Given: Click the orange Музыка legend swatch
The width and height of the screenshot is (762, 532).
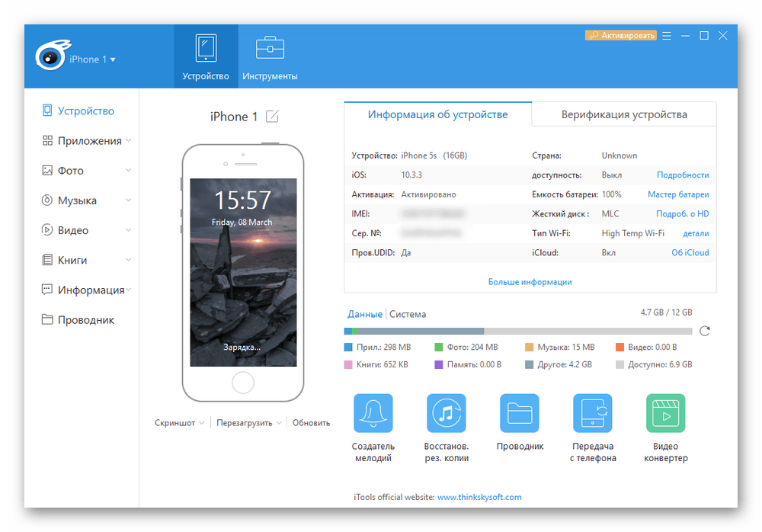Looking at the screenshot, I should point(530,348).
